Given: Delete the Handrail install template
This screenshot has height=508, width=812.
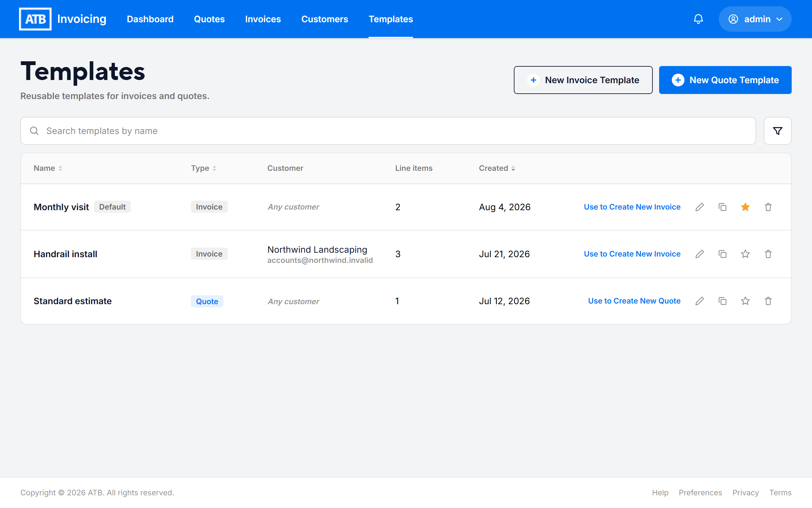Looking at the screenshot, I should 768,254.
